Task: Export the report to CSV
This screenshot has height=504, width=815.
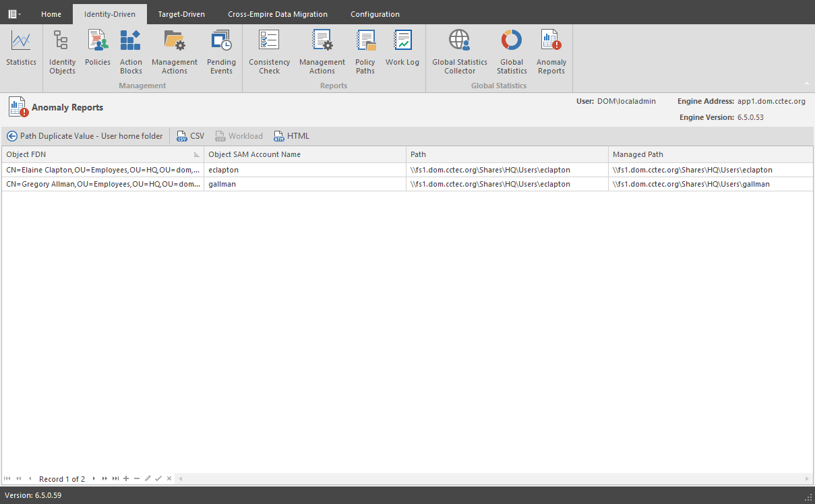Action: pos(190,136)
